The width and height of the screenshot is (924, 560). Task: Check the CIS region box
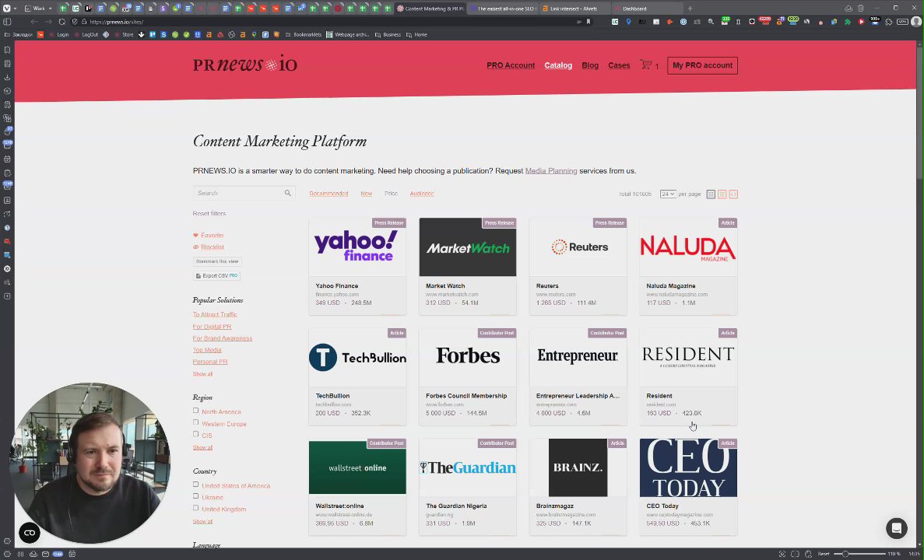point(195,434)
